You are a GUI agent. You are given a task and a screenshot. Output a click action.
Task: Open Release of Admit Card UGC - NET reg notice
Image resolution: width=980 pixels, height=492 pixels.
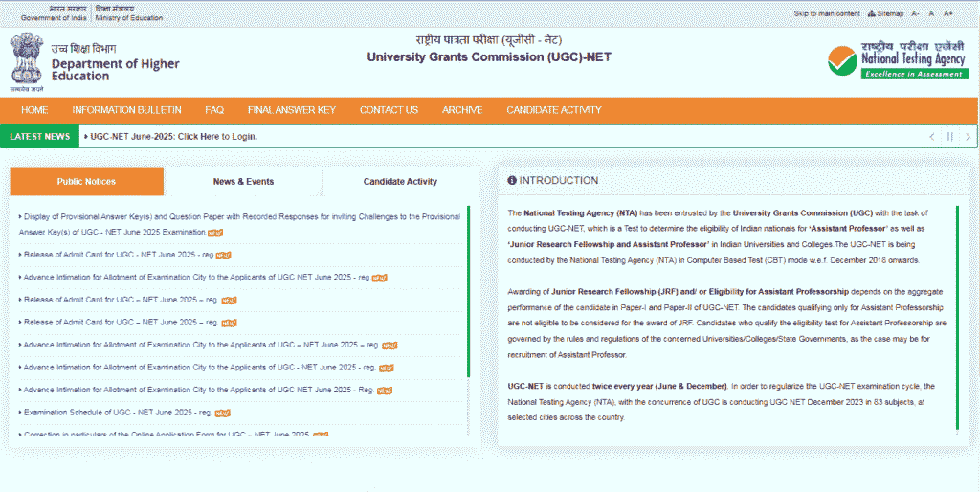pos(119,255)
